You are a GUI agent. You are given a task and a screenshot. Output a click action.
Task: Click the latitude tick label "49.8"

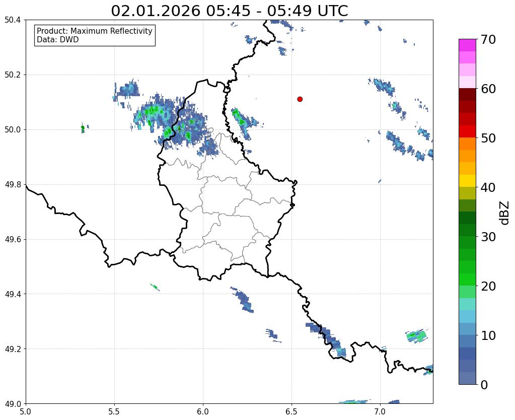13,185
